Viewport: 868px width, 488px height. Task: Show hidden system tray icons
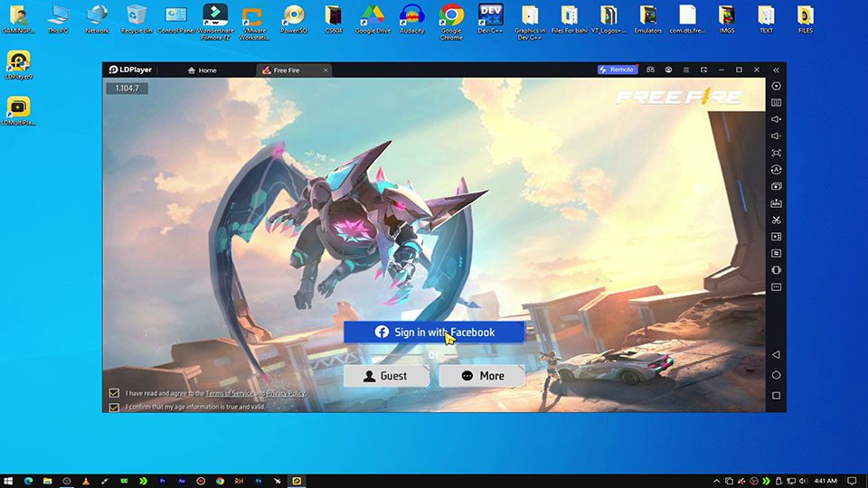click(716, 481)
